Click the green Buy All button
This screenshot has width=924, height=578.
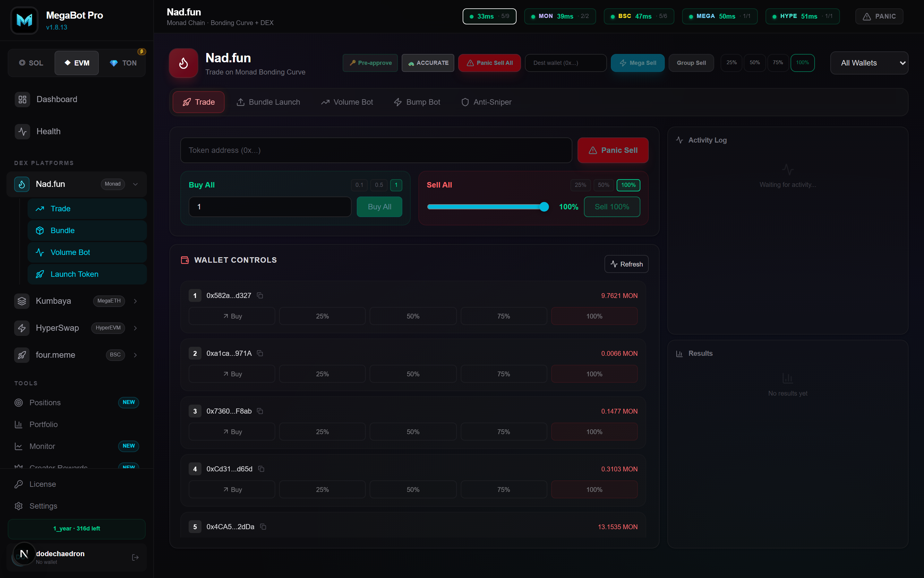tap(379, 207)
